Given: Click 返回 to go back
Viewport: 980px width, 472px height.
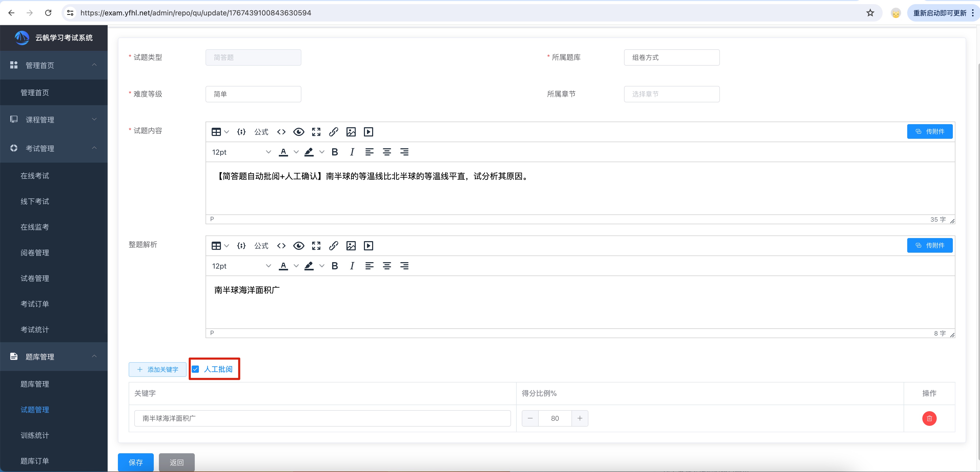Looking at the screenshot, I should pyautogui.click(x=177, y=462).
